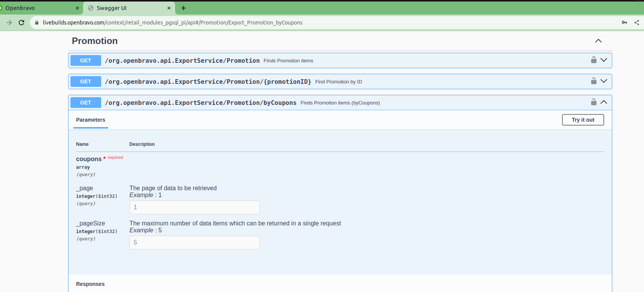Viewport: 644px width, 292px height.
Task: Click the GET button for Promotion/{promotionID}
Action: pos(86,82)
